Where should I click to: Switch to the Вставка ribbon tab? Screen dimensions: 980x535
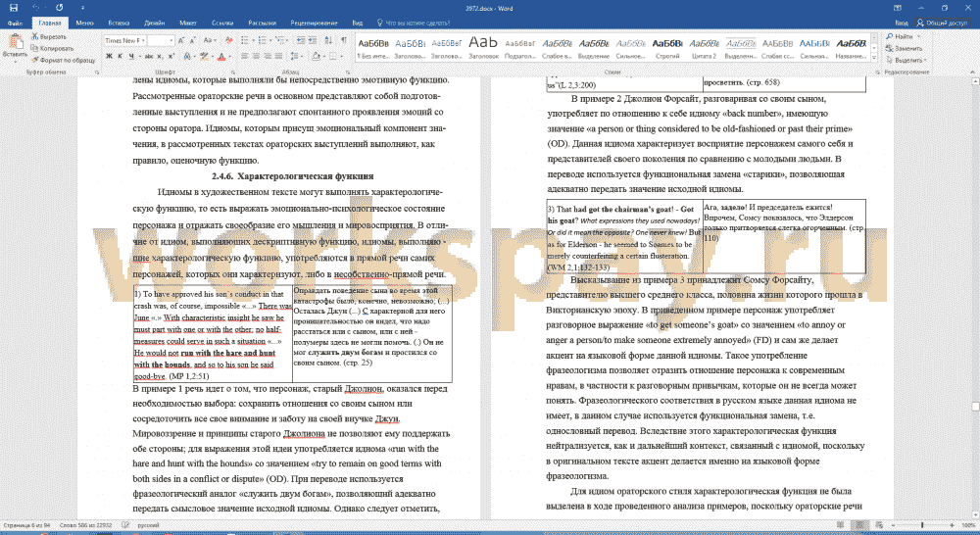119,24
